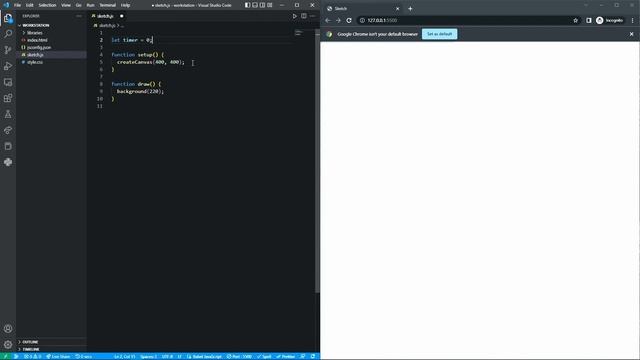Open the remote window status bar icon
The image size is (640, 360).
point(6,356)
